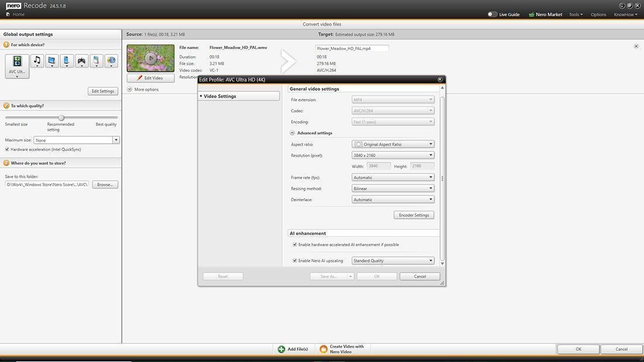
Task: Click the aspect ratio icon in the Original Aspect Ratio box
Action: tap(358, 144)
